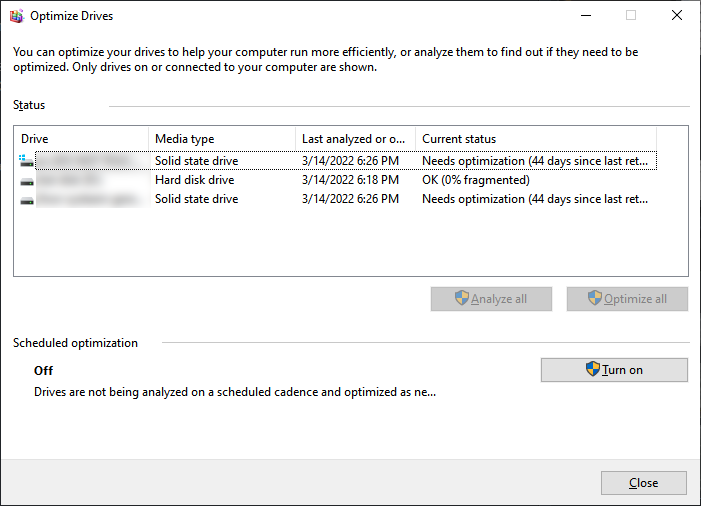Click the shield icon on Analyze all button
Viewport: 701px width, 506px height.
(461, 298)
